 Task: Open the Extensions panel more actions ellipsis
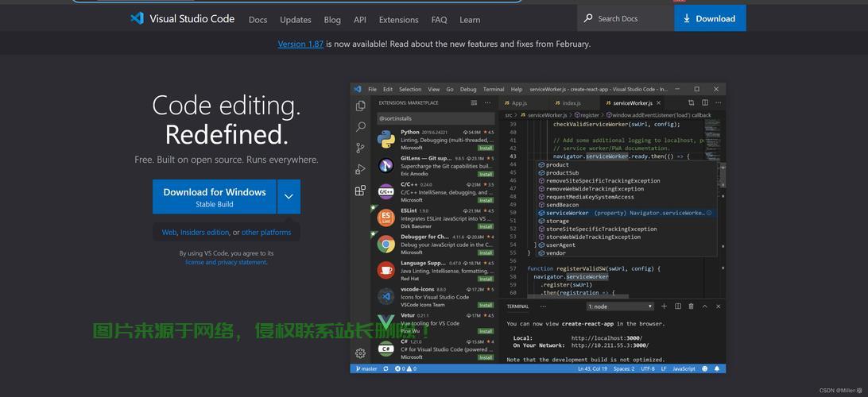487,103
